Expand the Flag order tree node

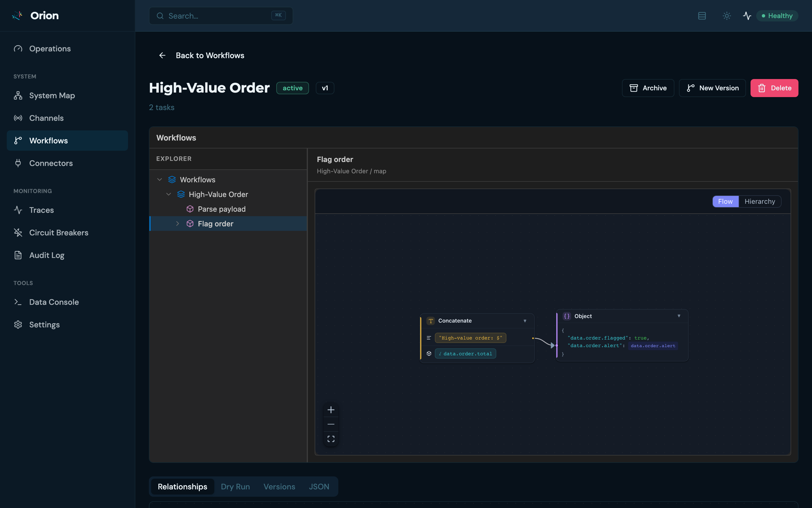(x=178, y=224)
